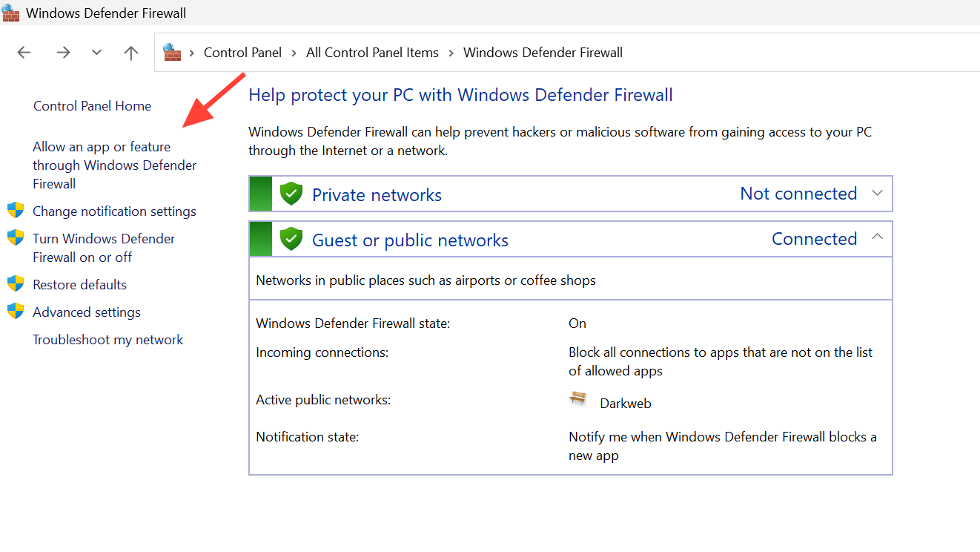Click the Help protect your PC heading
The image size is (980, 552).
tap(460, 95)
